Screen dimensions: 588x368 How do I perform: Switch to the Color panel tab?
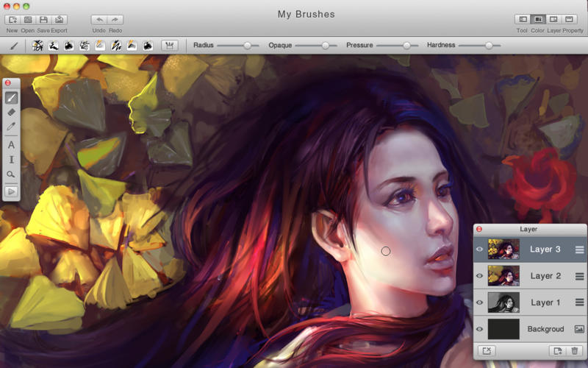tap(538, 19)
